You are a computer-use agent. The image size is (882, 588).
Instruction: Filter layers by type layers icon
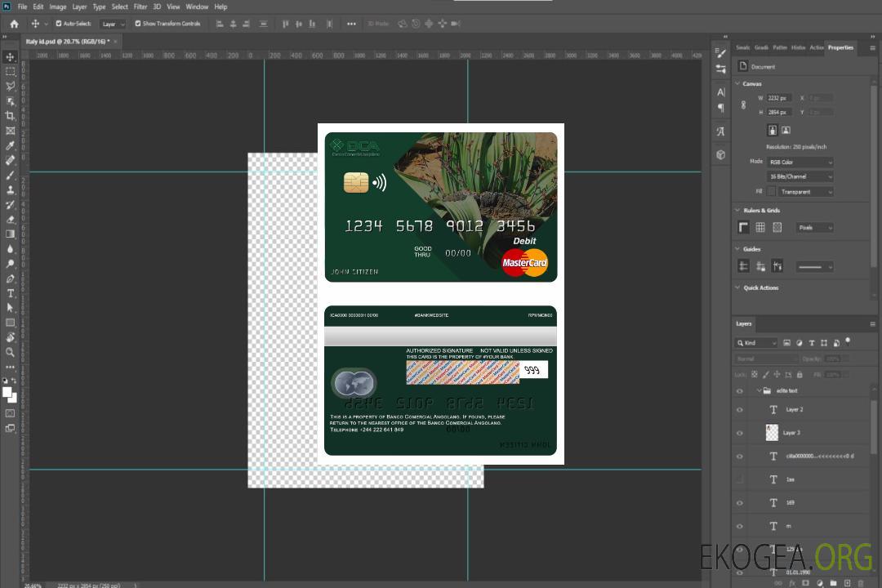point(813,343)
